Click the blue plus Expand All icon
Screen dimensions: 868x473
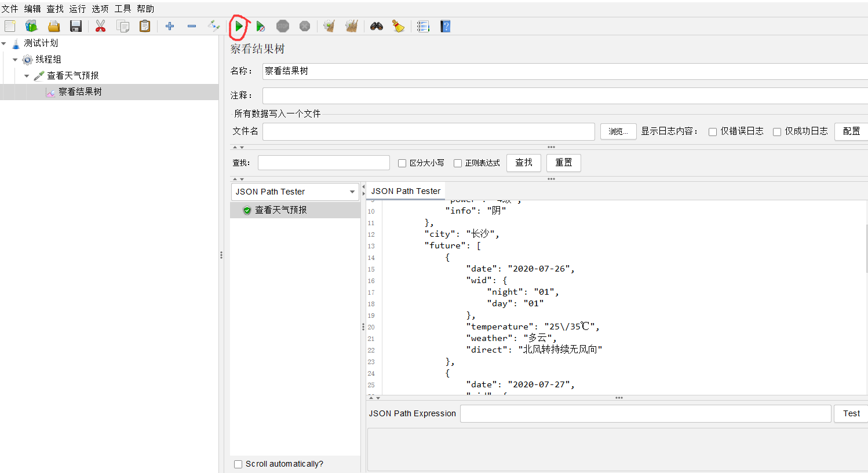(x=170, y=26)
